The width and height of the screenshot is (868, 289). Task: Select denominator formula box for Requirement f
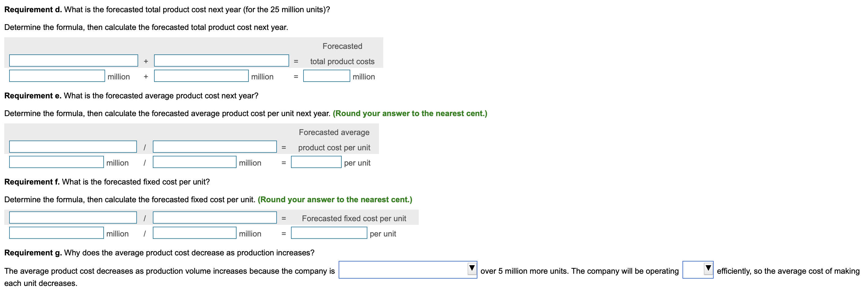click(215, 218)
